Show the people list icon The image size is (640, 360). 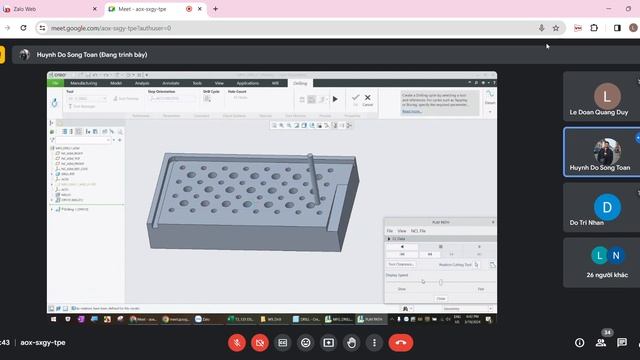point(600,343)
